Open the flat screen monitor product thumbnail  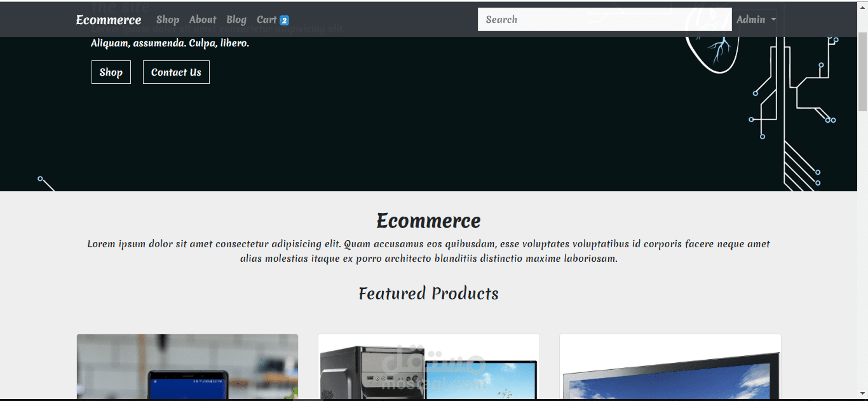click(670, 367)
